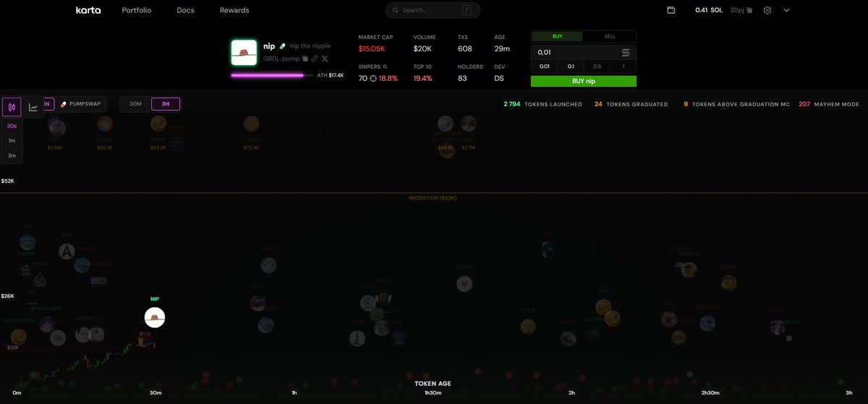Click the ATH $17.4K label

click(330, 75)
